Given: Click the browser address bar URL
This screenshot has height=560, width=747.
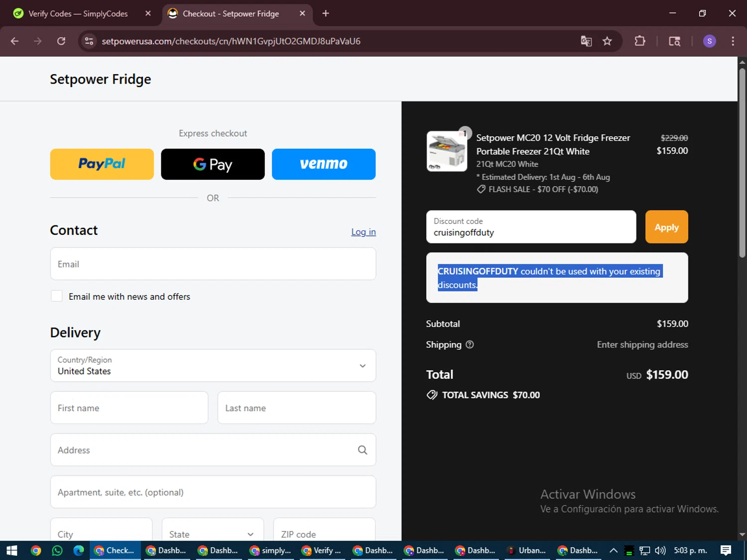Looking at the screenshot, I should [231, 41].
